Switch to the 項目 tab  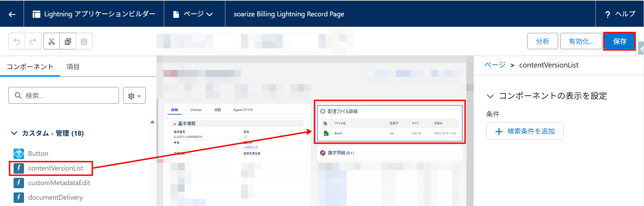coord(73,67)
